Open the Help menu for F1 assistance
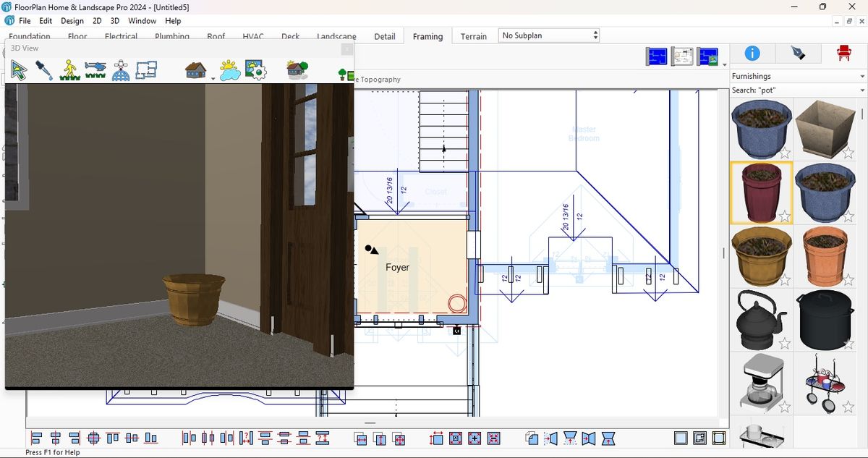Viewport: 868px width, 458px height. click(172, 20)
